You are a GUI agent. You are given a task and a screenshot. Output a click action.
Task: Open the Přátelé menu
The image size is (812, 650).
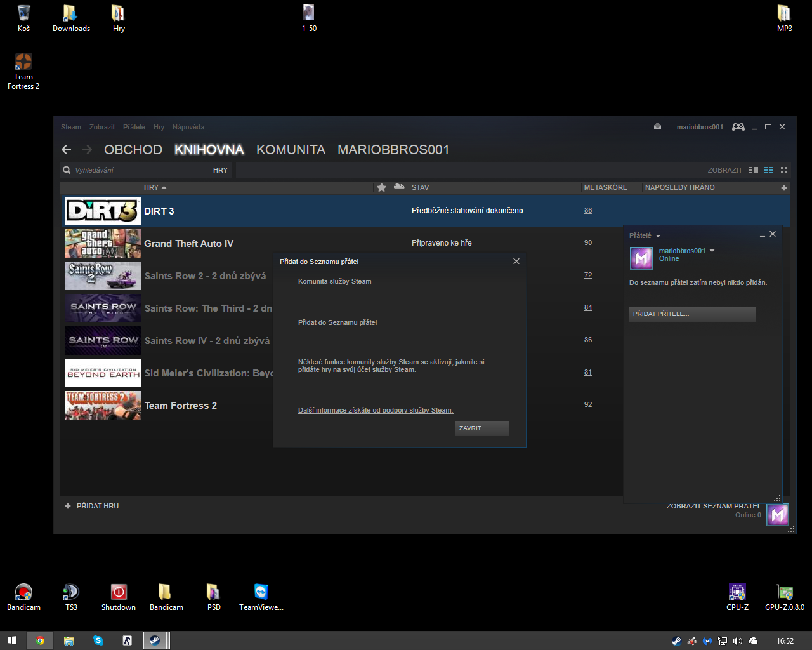(x=134, y=127)
